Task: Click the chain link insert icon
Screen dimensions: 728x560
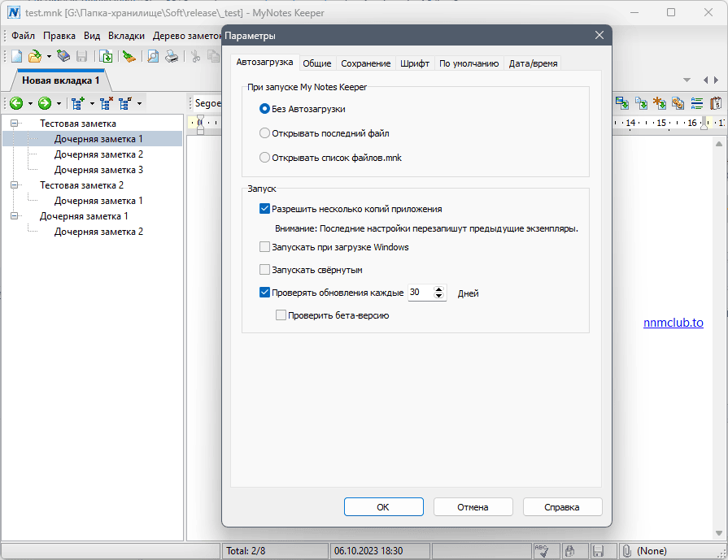Action: pos(678,103)
